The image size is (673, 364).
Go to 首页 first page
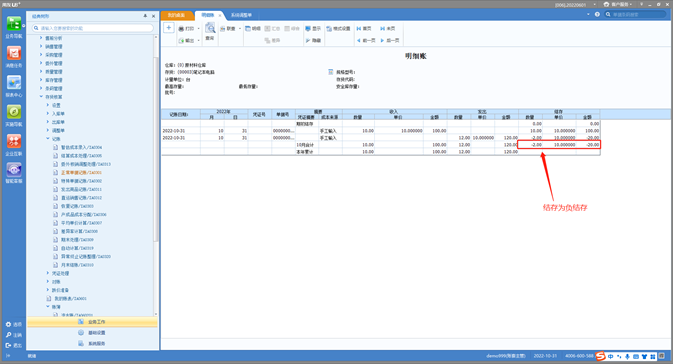(364, 28)
